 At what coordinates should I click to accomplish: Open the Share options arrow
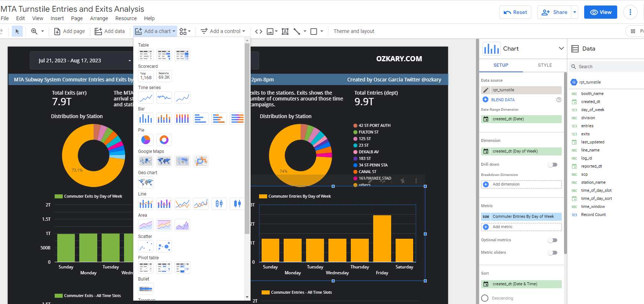coord(575,12)
